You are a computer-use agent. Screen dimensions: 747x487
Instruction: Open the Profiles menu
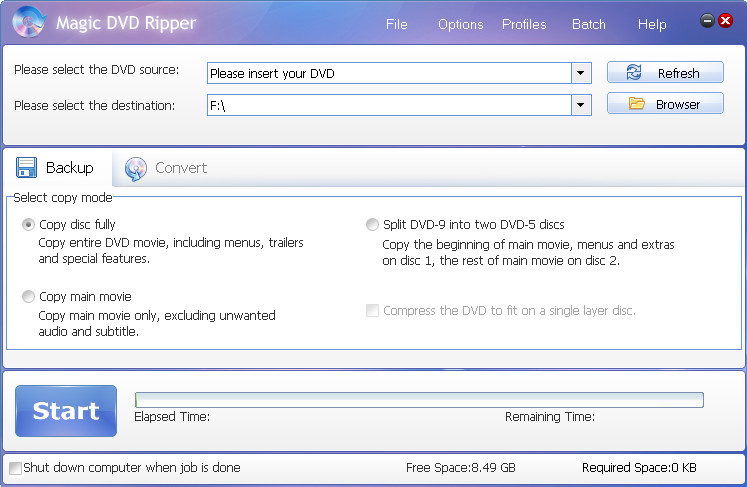point(524,24)
